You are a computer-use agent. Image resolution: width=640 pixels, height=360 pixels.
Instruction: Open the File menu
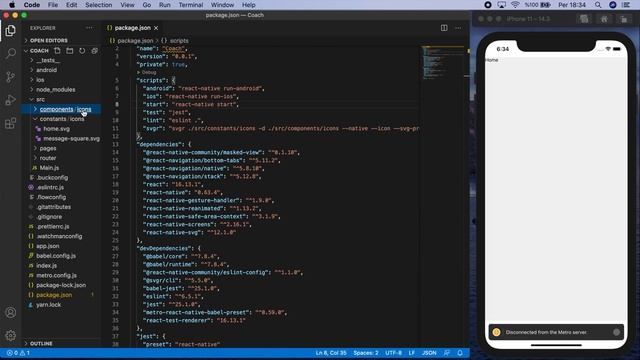[53, 5]
